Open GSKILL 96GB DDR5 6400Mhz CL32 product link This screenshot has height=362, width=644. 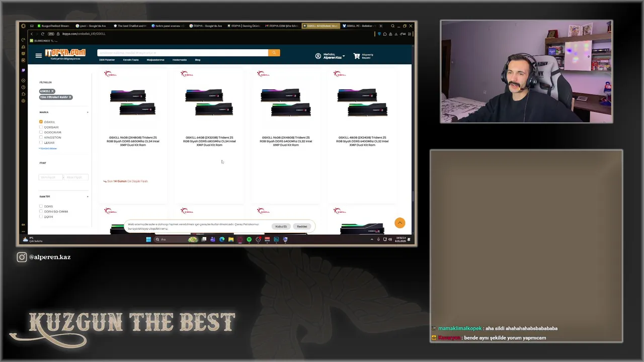click(286, 141)
